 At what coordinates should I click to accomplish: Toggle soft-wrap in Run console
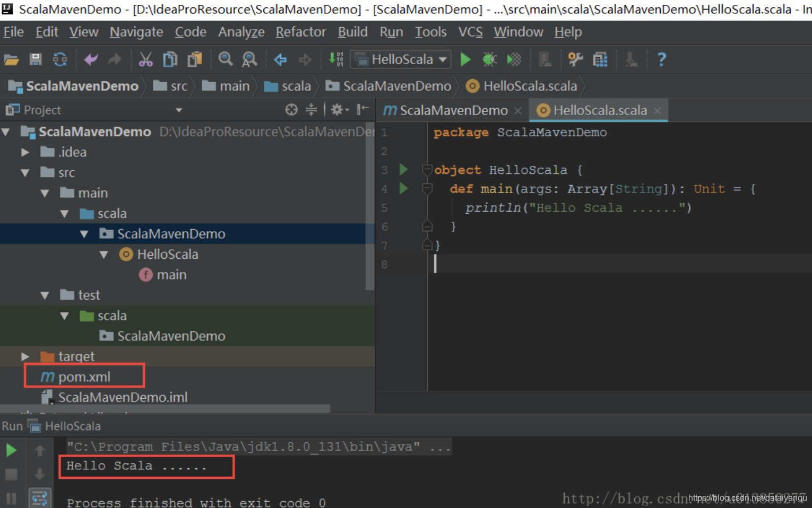[x=39, y=498]
